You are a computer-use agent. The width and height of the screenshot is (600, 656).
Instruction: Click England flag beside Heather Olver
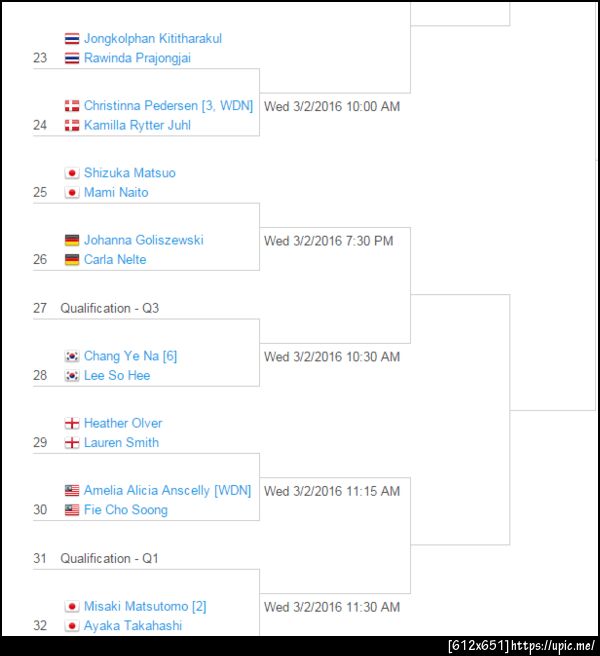[x=72, y=423]
